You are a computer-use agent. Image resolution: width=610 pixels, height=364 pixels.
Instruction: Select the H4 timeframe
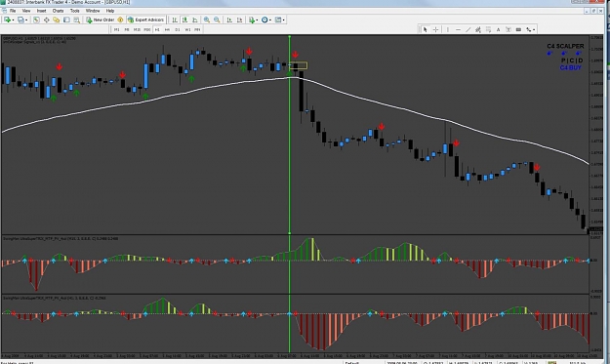coord(167,29)
